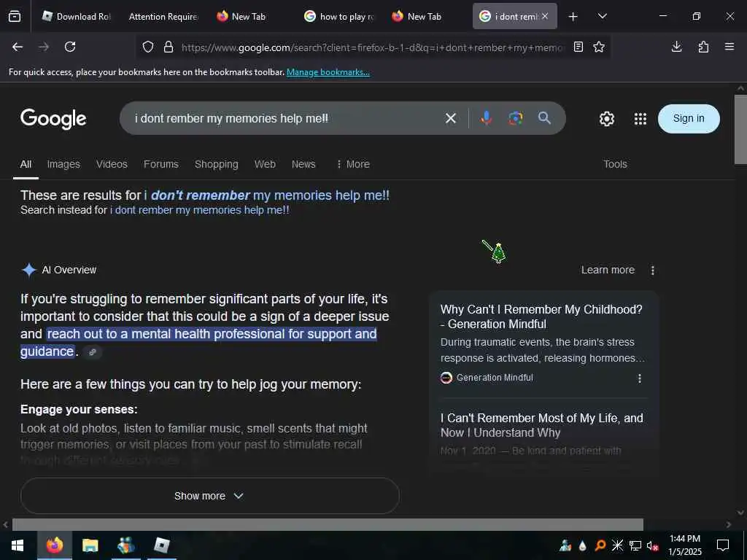Select the Shopping results tab
Image resolution: width=747 pixels, height=560 pixels.
click(x=216, y=164)
